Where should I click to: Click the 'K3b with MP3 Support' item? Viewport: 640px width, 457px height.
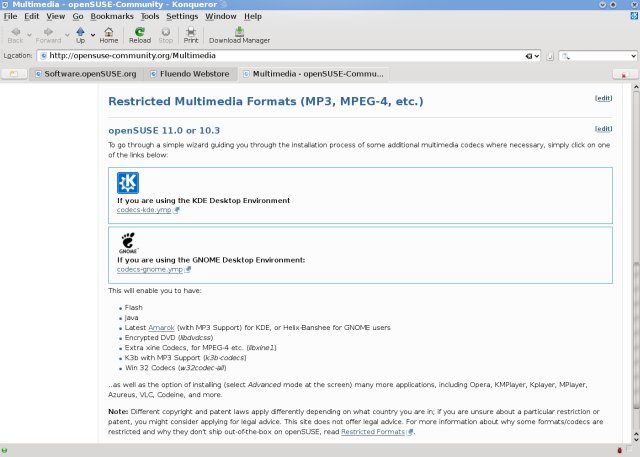click(x=185, y=358)
